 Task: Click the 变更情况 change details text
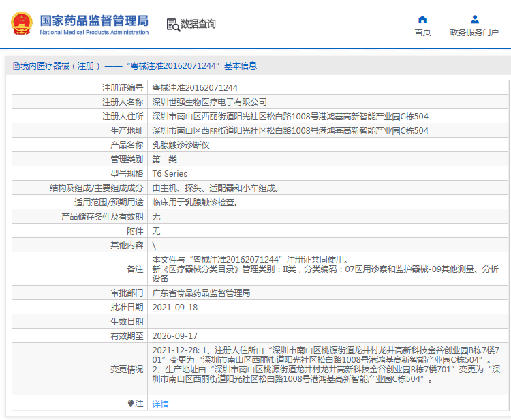(x=326, y=365)
